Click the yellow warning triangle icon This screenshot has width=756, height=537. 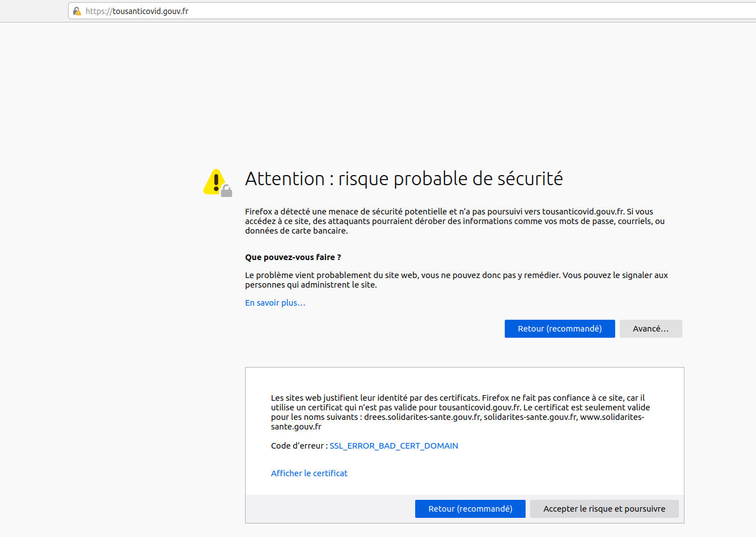217,183
